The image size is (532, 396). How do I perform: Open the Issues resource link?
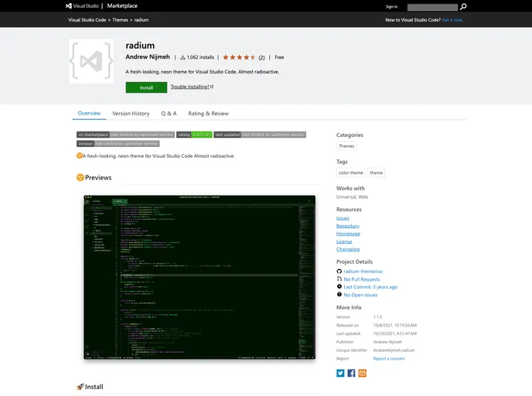[343, 218]
